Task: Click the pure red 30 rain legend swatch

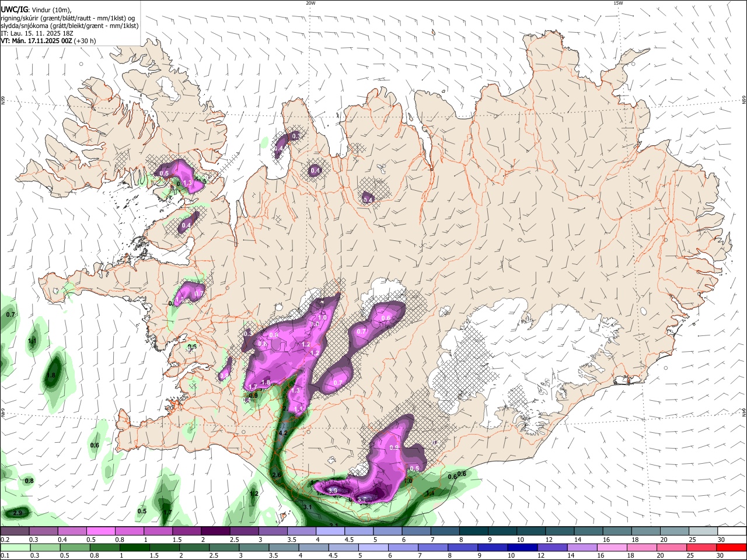Action: (732, 548)
